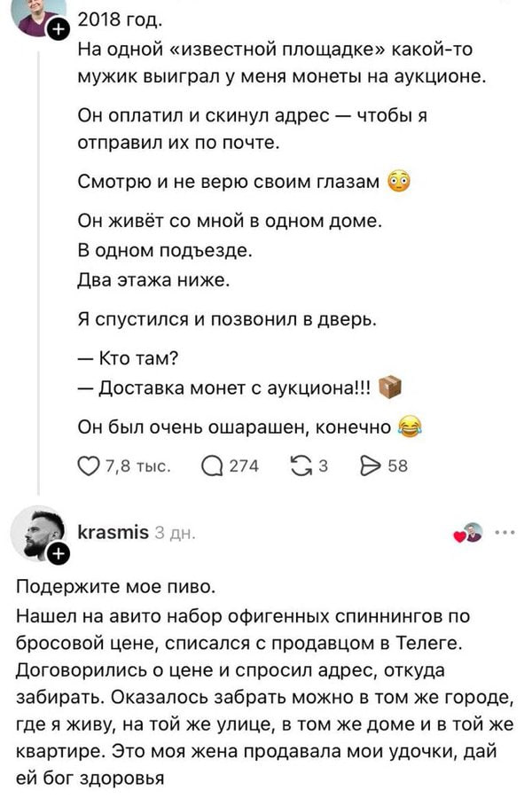This screenshot has height=798, width=532.
Task: Open the three-dots menu on krasmis reply
Action: (x=505, y=532)
